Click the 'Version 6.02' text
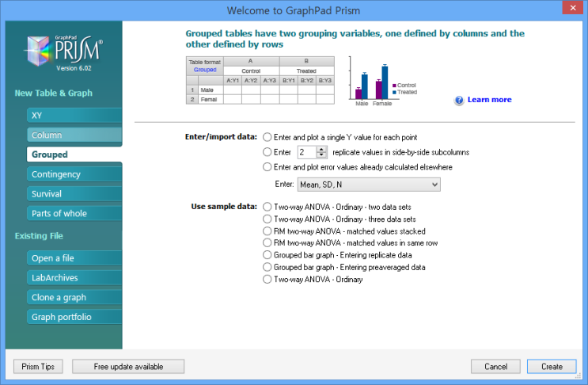The width and height of the screenshot is (588, 385). (74, 68)
